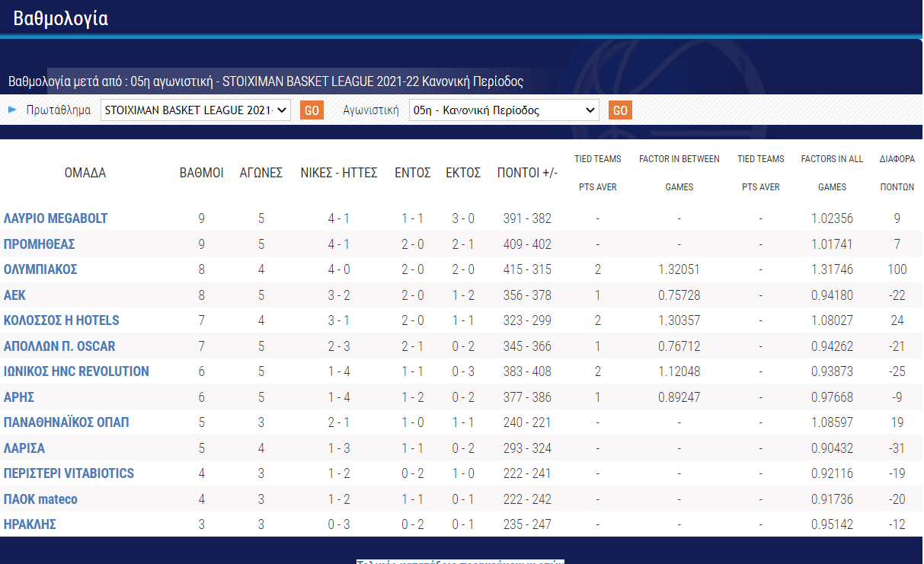Click ΠΑΟΚ mateco team name

[x=40, y=499]
